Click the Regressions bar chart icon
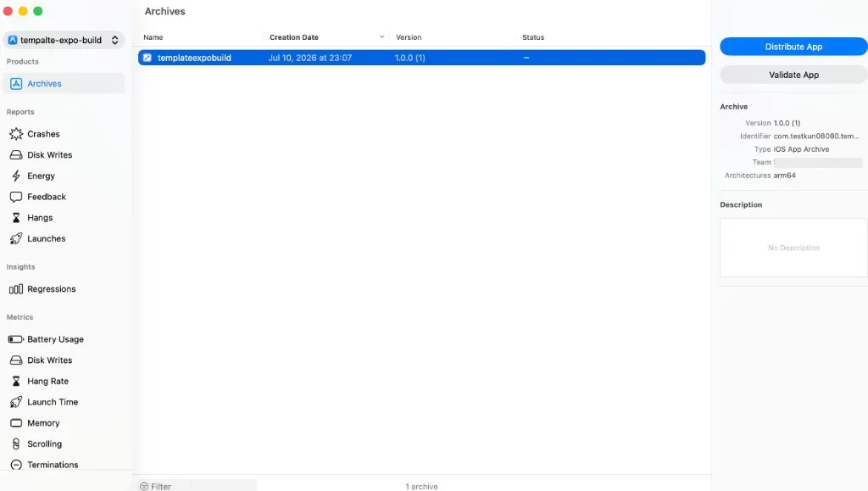 pyautogui.click(x=16, y=289)
